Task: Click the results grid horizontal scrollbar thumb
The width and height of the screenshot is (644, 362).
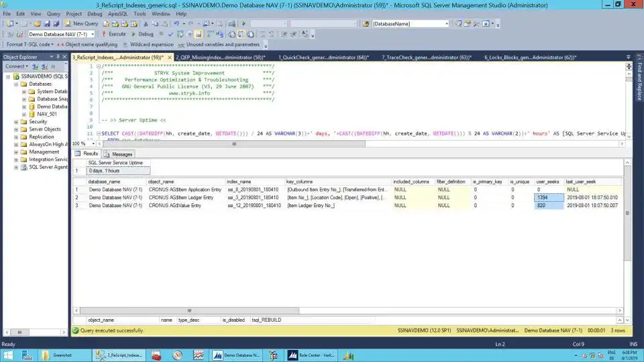Action: point(189,310)
